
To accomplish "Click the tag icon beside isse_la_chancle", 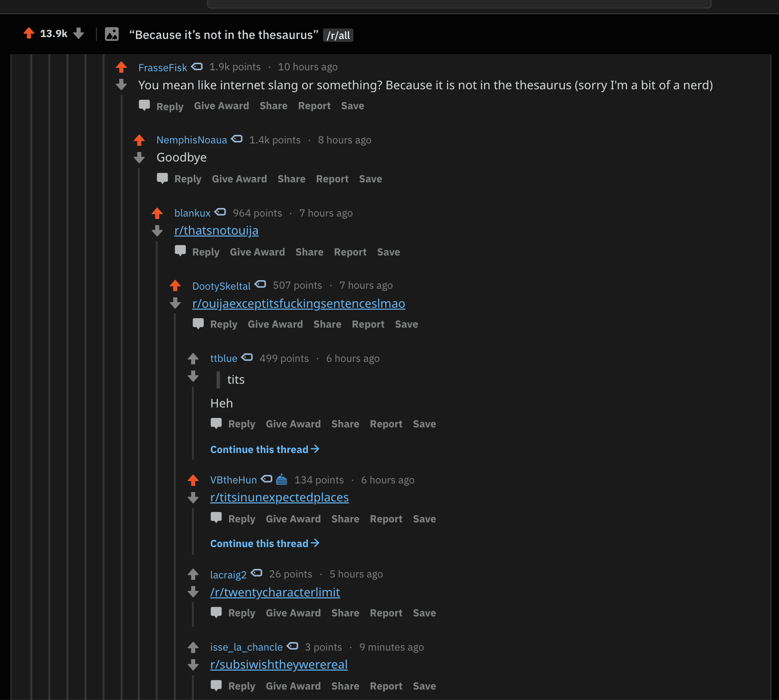I will (292, 646).
